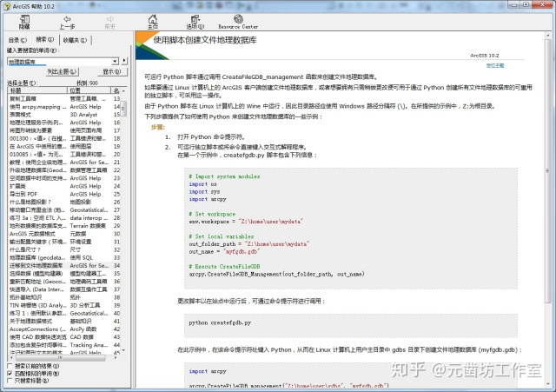
Task: Select the '选择数据 (模型构建器)' result row
Action: [64, 274]
